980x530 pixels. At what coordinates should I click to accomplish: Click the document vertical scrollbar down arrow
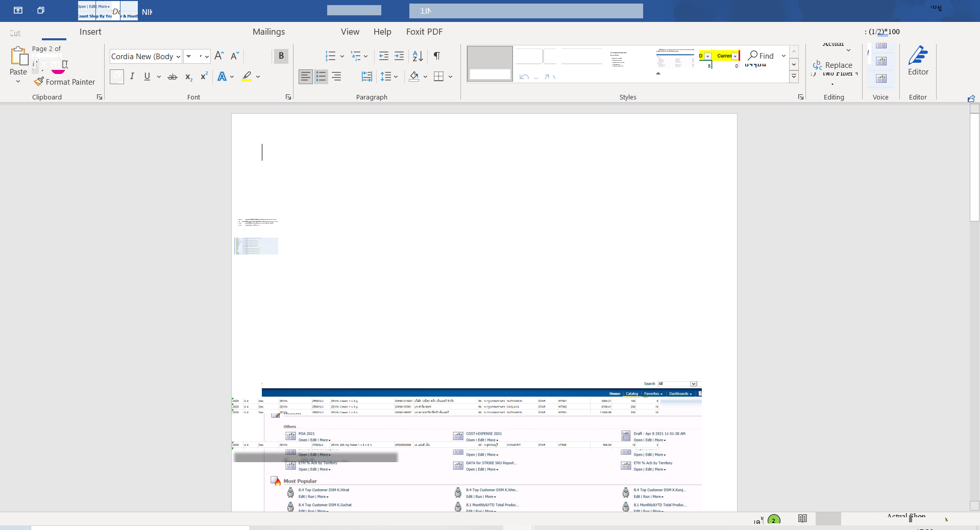[974, 506]
